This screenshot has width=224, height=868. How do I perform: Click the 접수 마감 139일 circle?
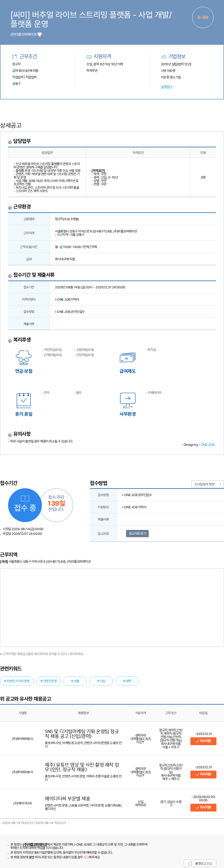coord(56,505)
